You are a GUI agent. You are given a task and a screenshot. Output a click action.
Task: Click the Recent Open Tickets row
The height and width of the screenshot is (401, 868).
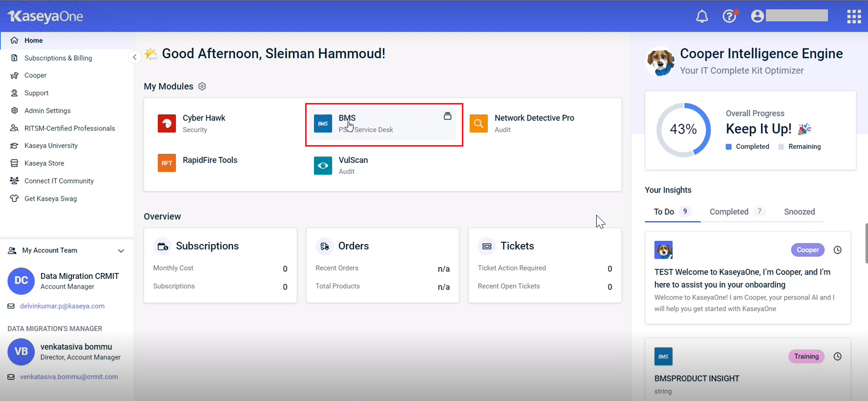[x=545, y=287]
